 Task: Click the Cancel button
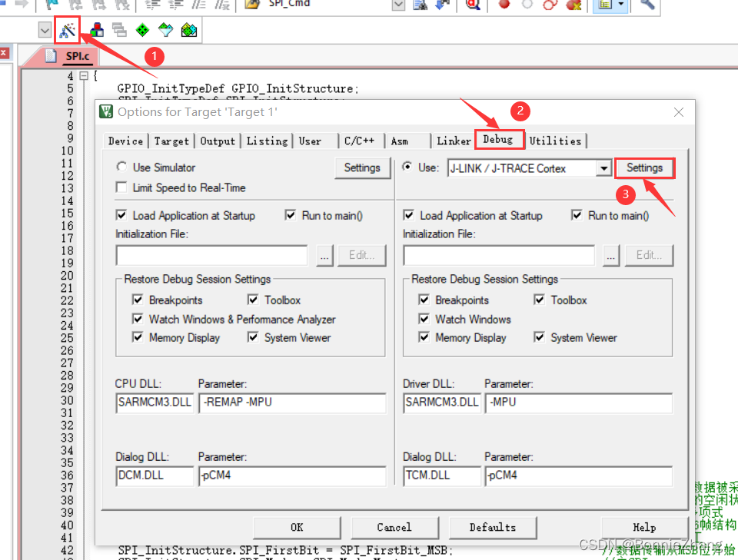point(394,528)
